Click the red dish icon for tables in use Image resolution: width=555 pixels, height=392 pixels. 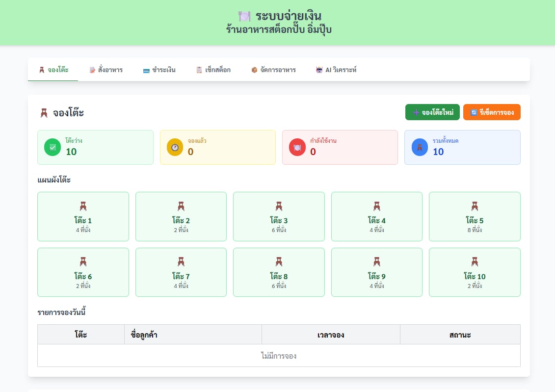pyautogui.click(x=297, y=147)
